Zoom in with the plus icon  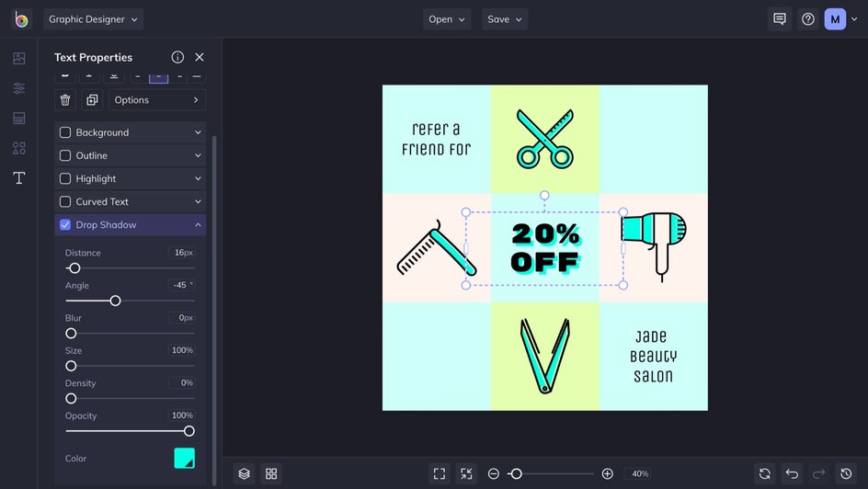pyautogui.click(x=607, y=473)
